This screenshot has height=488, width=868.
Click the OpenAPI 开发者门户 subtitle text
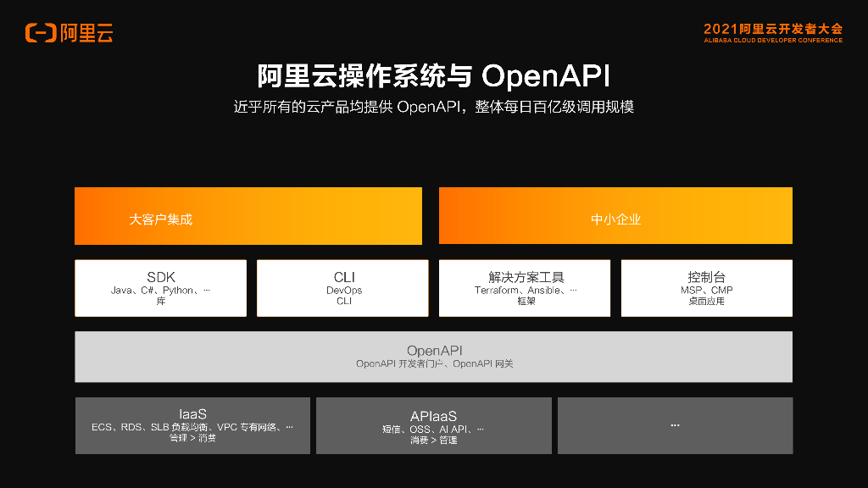[x=435, y=363]
